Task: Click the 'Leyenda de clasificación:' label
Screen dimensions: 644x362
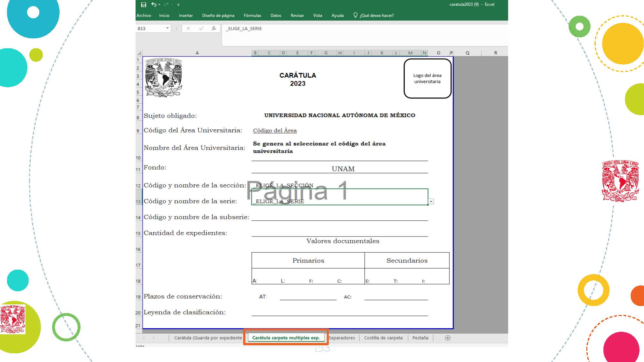Action: pyautogui.click(x=185, y=312)
